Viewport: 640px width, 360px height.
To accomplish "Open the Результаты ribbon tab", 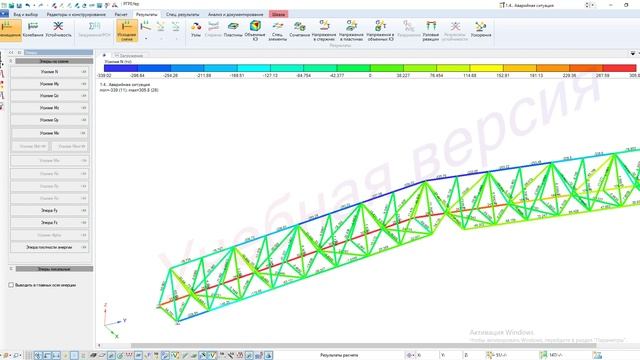I will coord(147,14).
